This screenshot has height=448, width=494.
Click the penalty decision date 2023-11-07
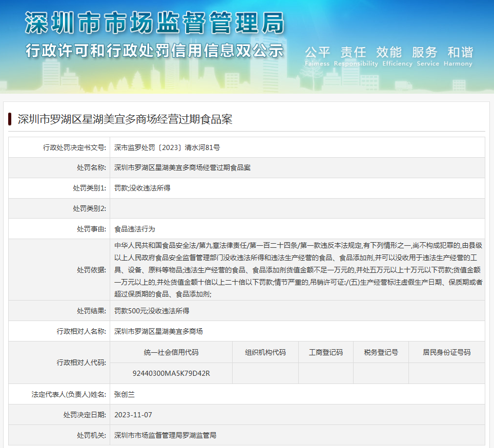133,415
